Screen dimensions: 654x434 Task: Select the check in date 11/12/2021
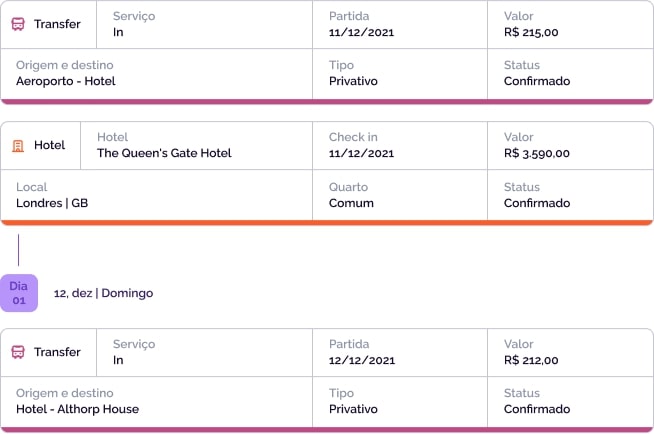pyautogui.click(x=361, y=153)
